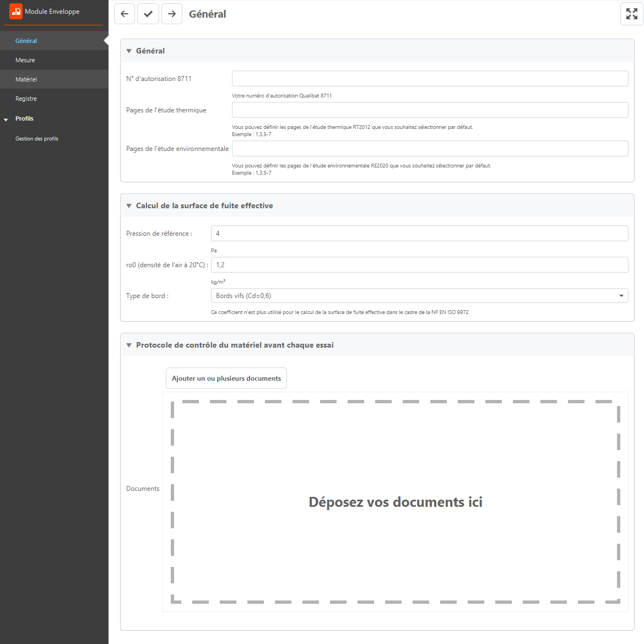Collapse the Protocole de contrôle du matériel section

click(x=129, y=345)
